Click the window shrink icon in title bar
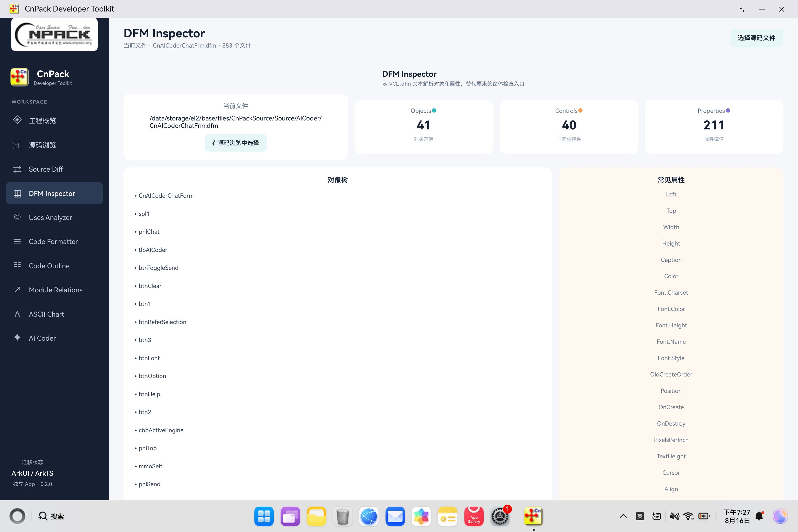 tap(742, 9)
